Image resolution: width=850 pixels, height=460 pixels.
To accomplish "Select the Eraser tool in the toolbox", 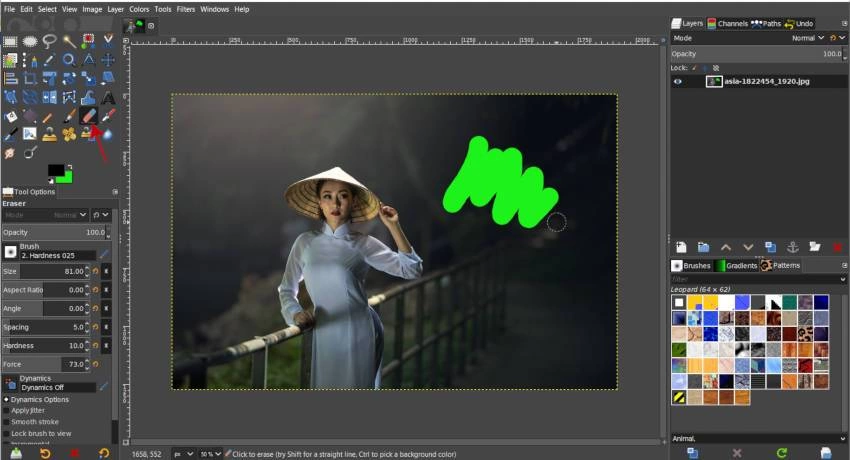I will 88,116.
